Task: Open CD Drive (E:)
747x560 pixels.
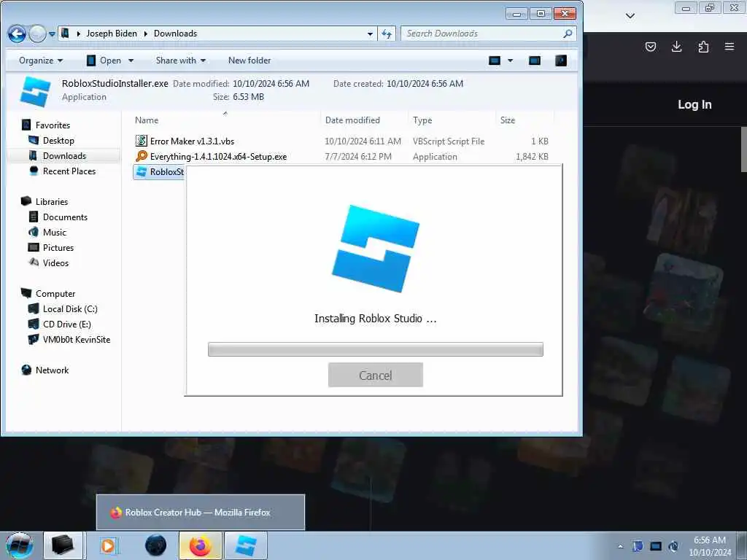Action: pos(66,324)
